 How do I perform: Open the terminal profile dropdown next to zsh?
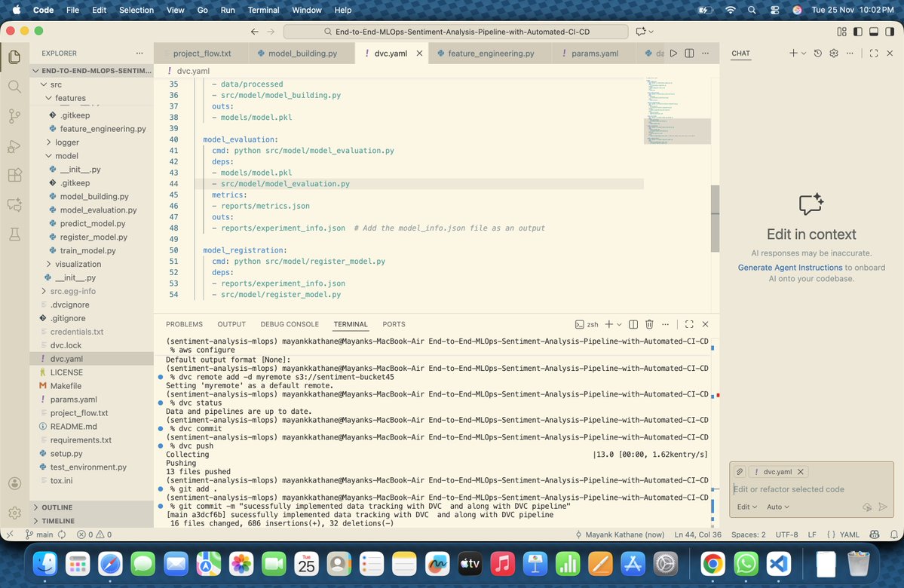(x=619, y=324)
